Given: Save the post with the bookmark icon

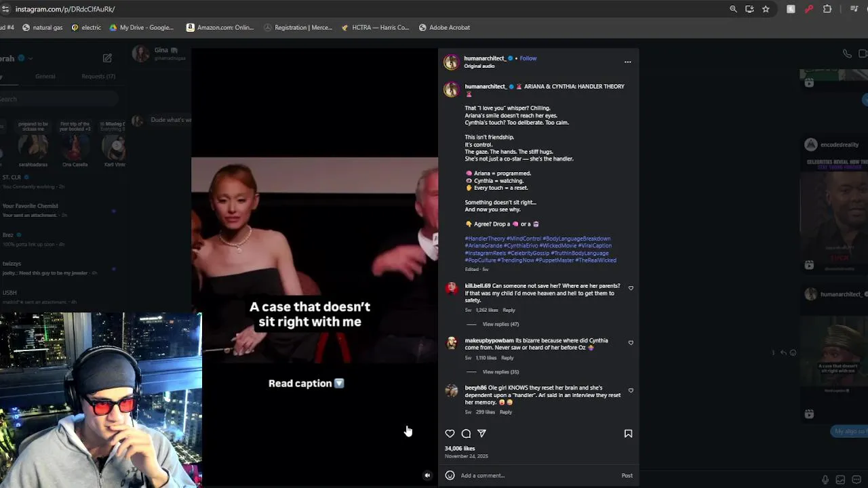Looking at the screenshot, I should point(628,434).
